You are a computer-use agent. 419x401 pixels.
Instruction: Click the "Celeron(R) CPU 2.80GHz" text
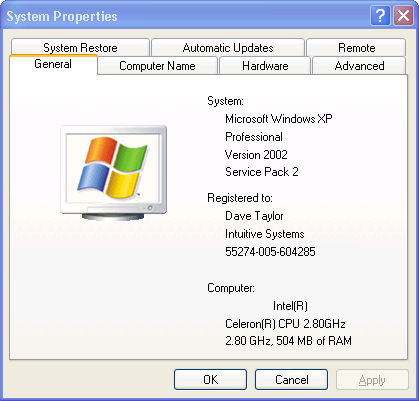(285, 324)
